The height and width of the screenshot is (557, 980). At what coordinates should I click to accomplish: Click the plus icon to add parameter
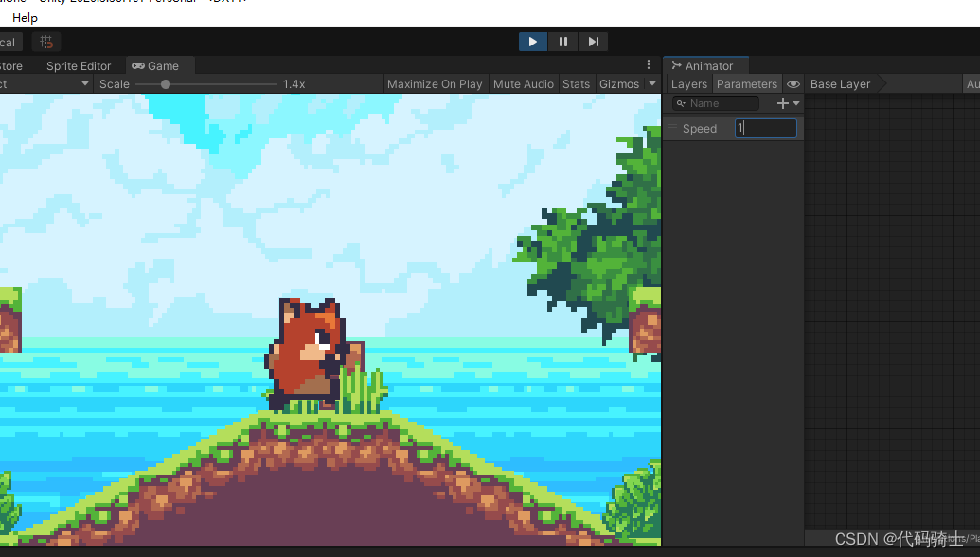click(782, 103)
